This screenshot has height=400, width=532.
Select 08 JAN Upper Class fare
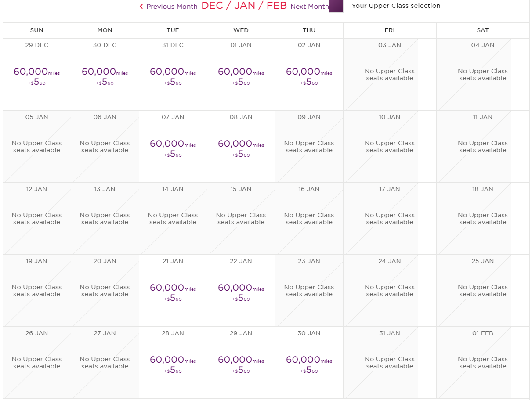[x=241, y=147]
